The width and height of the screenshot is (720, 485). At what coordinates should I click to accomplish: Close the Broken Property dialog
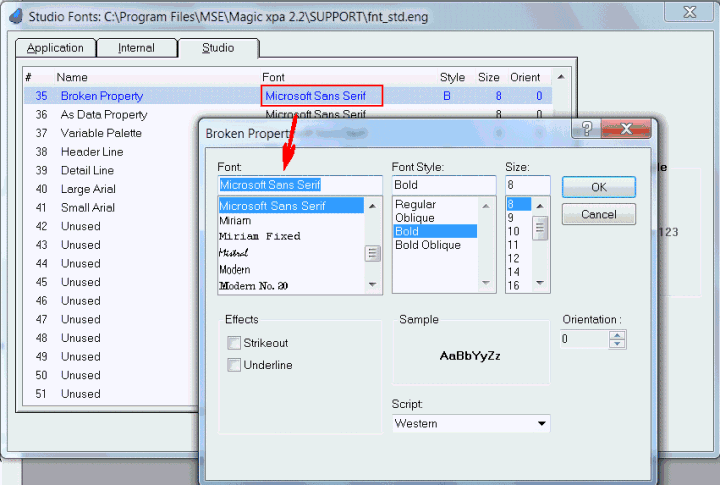click(629, 129)
